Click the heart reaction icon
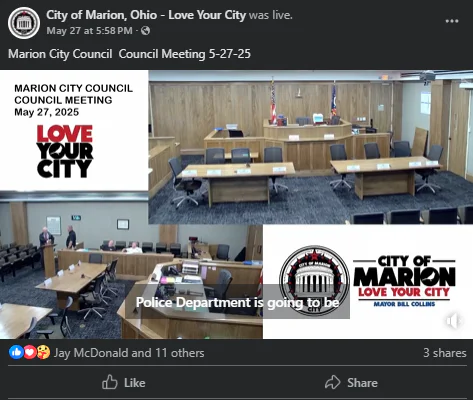Screen dimensions: 473x400 click(x=30, y=352)
